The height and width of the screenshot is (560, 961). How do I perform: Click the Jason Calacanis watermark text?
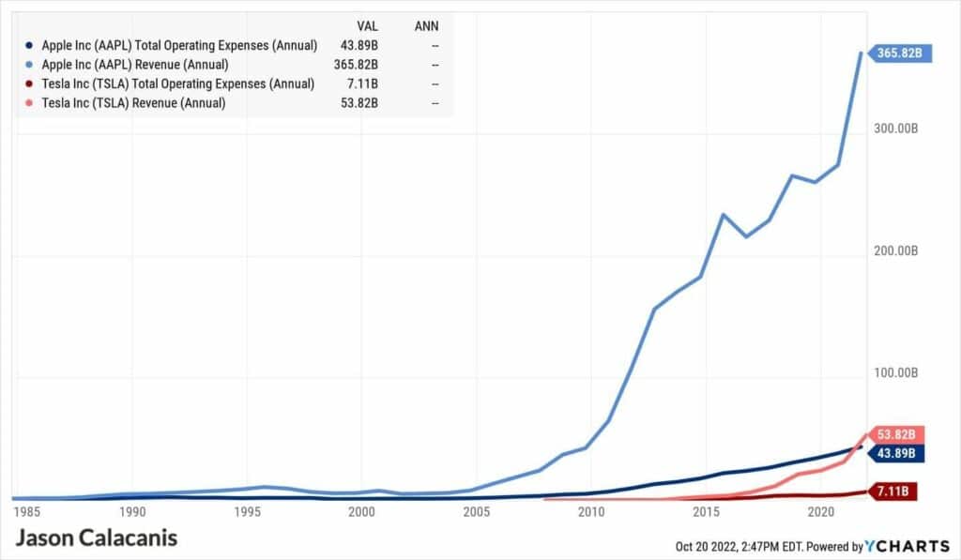pyautogui.click(x=97, y=538)
